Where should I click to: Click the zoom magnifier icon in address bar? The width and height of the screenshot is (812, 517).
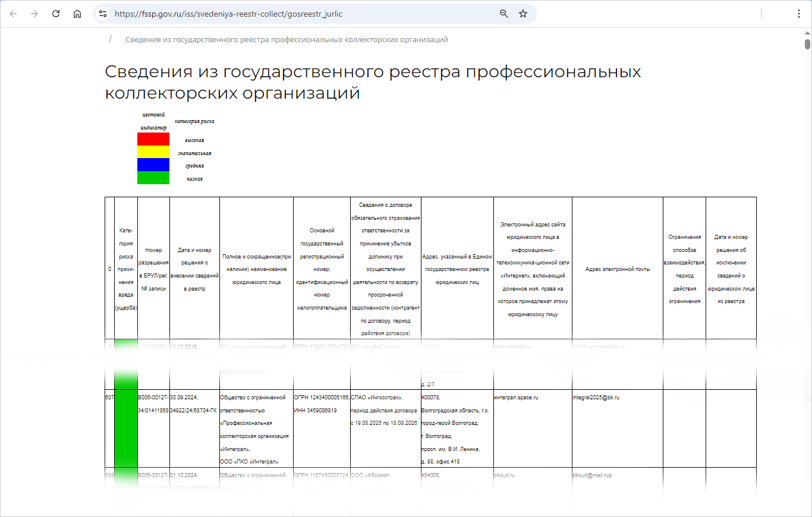(503, 14)
